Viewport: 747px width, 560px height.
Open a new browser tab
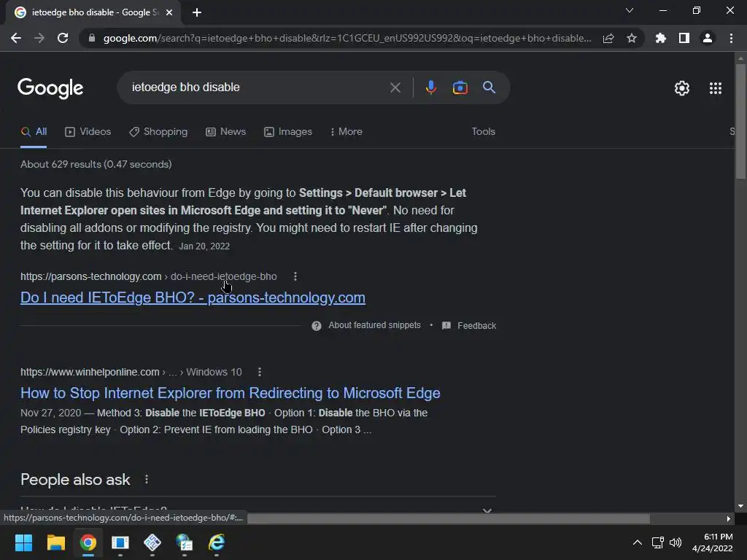coord(197,12)
